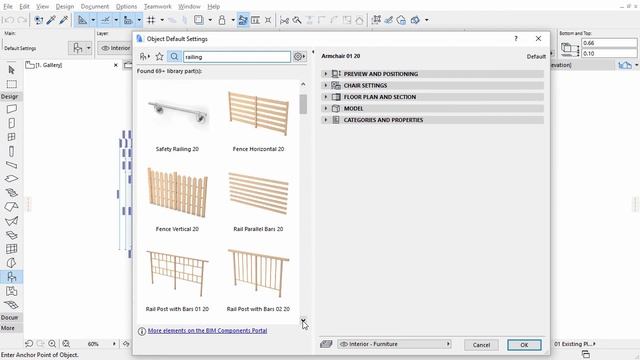This screenshot has height=360, width=640.
Task: Toggle eye icon in Interior - Furniture layer selector
Action: [x=344, y=344]
